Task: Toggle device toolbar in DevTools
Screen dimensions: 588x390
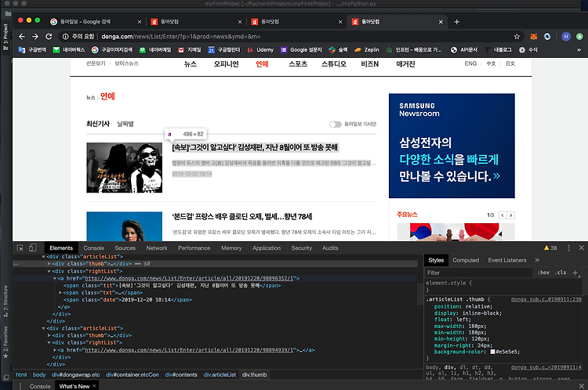Action: coord(33,248)
